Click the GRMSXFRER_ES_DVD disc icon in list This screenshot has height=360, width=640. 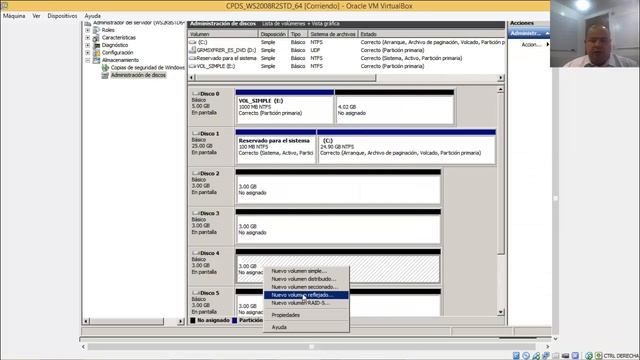pos(193,50)
